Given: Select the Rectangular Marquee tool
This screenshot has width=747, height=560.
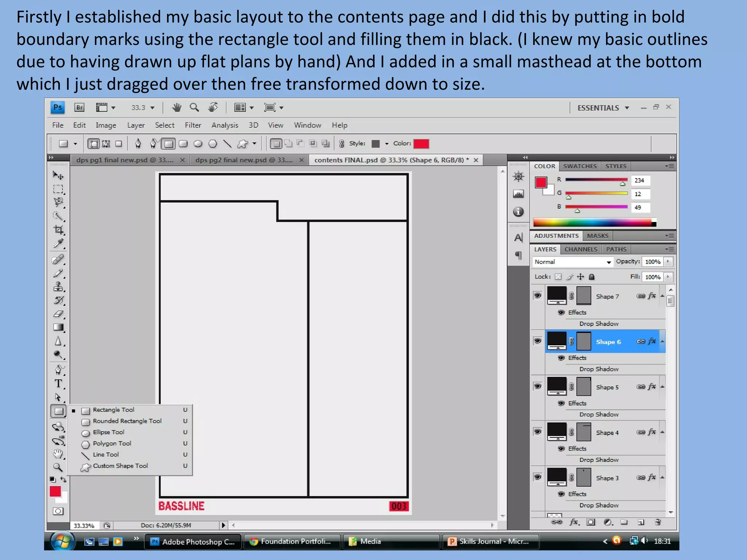Looking at the screenshot, I should tap(58, 189).
